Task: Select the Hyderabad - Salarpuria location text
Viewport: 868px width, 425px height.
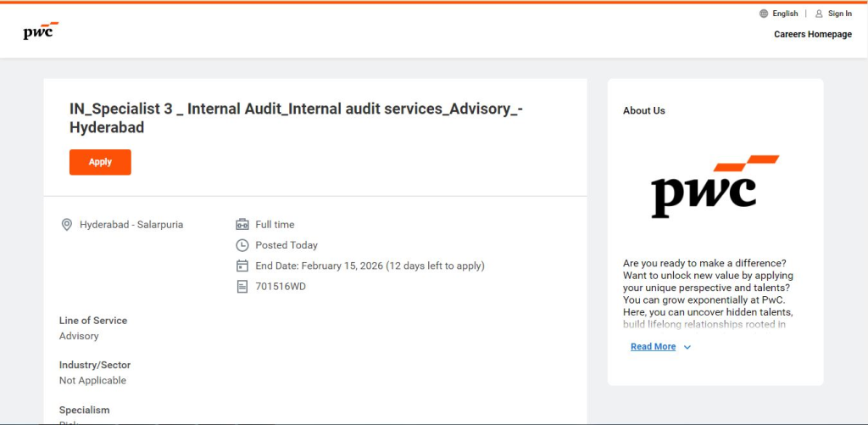Action: [x=131, y=225]
